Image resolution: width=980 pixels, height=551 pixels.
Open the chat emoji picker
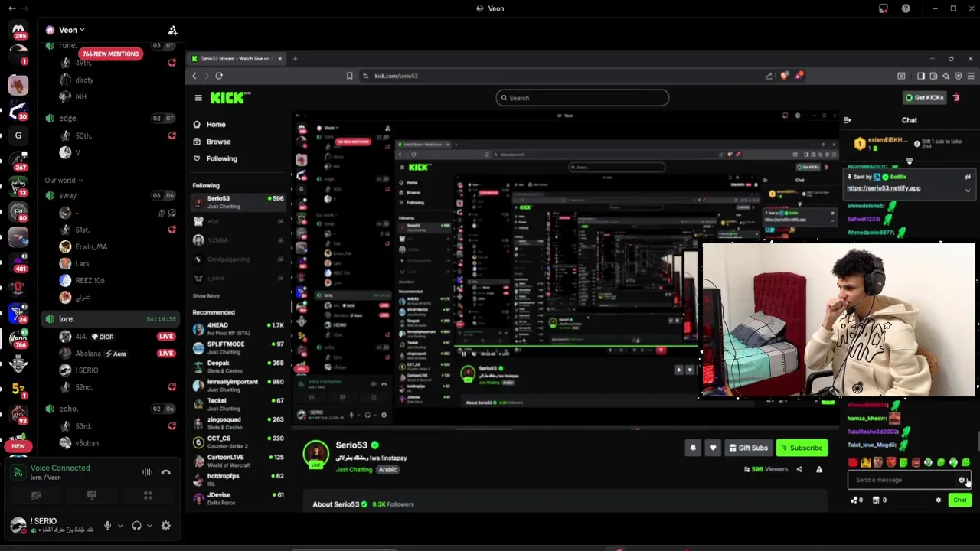[962, 480]
